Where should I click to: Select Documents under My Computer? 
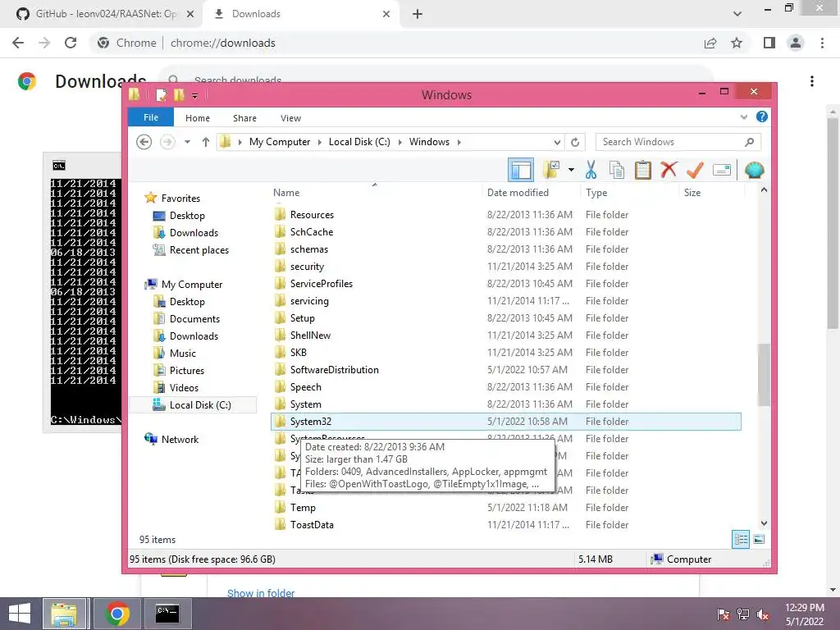(194, 319)
